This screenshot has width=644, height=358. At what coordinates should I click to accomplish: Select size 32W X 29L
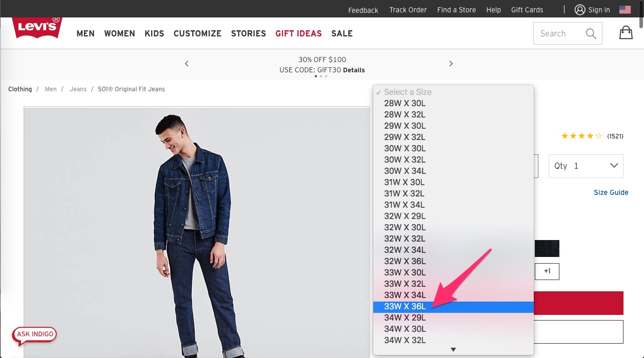click(453, 216)
